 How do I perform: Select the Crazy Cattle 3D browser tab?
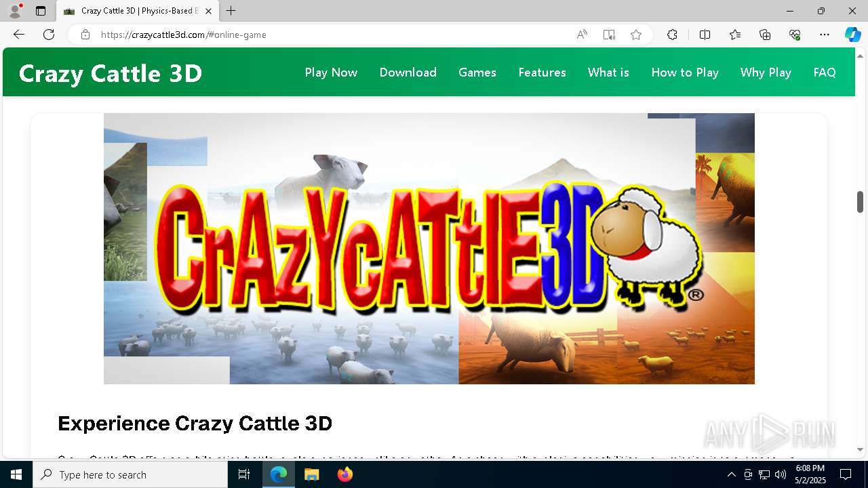tap(138, 11)
